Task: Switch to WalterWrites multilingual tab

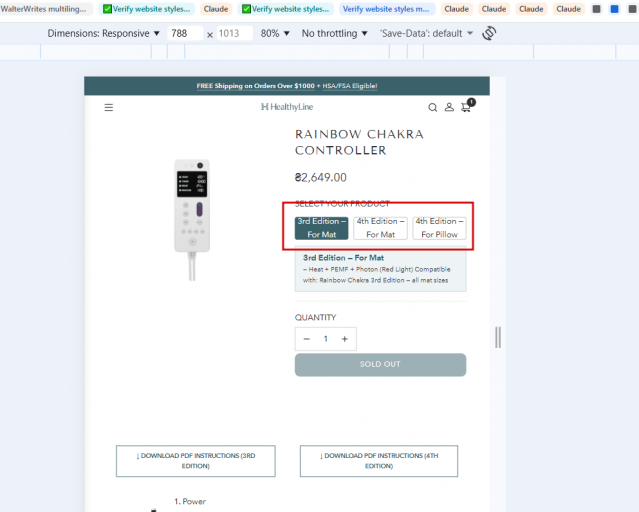Action: [45, 9]
